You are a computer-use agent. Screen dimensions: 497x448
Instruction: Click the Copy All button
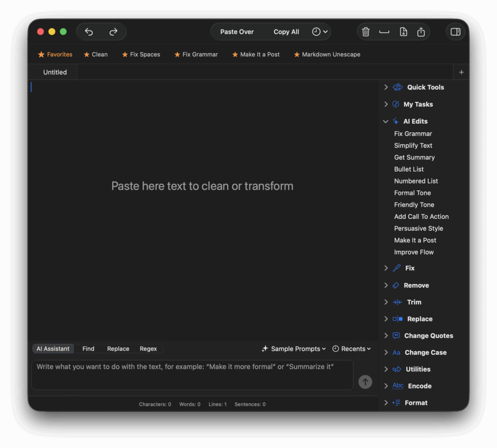286,32
